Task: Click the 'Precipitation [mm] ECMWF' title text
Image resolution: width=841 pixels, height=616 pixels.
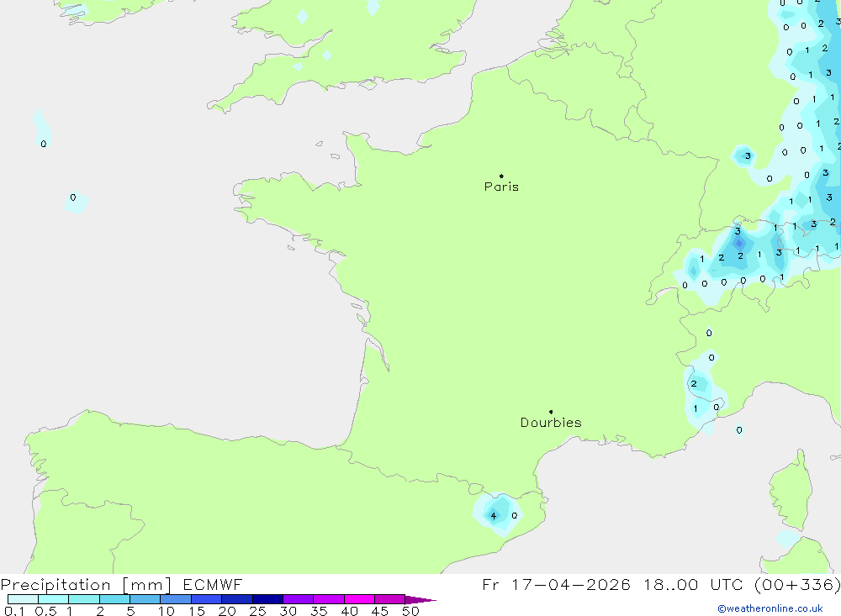Action: point(122,584)
